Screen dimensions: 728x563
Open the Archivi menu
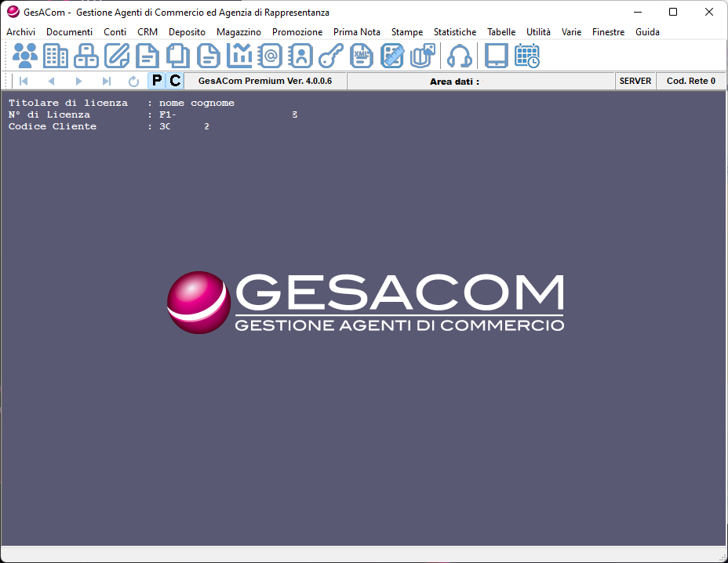tap(21, 32)
